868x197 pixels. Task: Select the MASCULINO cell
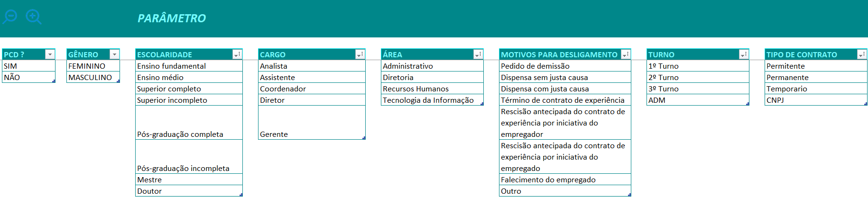[92, 77]
